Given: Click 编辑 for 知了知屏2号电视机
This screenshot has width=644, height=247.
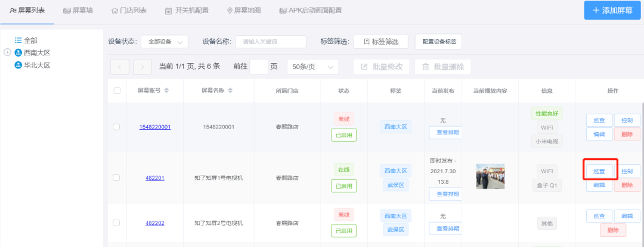Looking at the screenshot, I should click(627, 216).
